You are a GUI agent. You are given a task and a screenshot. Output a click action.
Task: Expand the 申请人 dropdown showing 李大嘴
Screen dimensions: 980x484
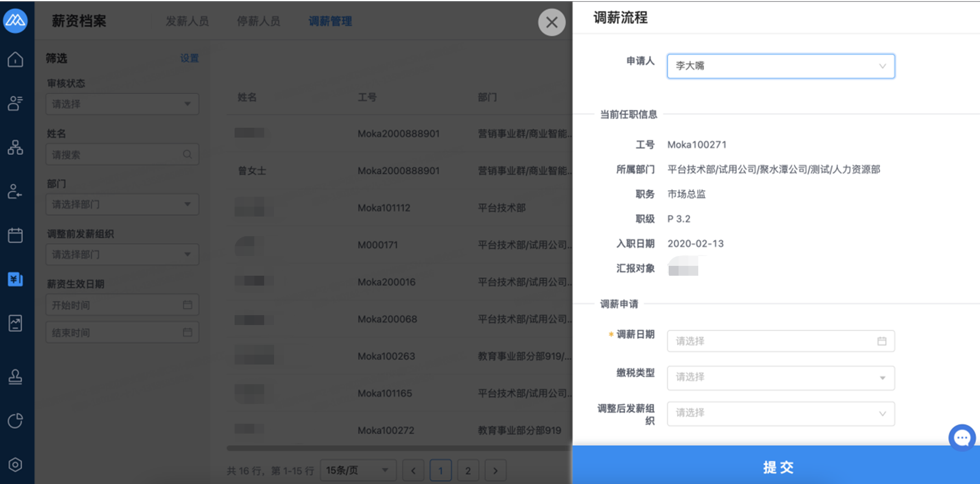click(780, 66)
